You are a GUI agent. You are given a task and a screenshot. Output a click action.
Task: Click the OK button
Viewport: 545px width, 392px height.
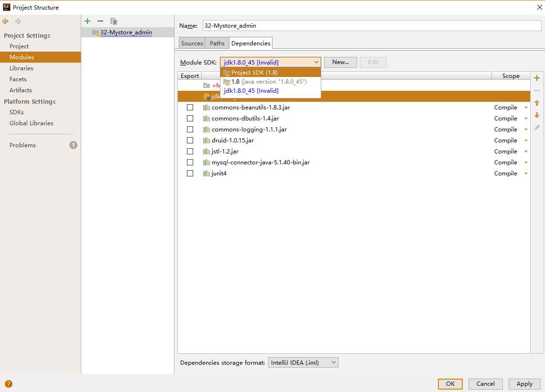(x=450, y=384)
